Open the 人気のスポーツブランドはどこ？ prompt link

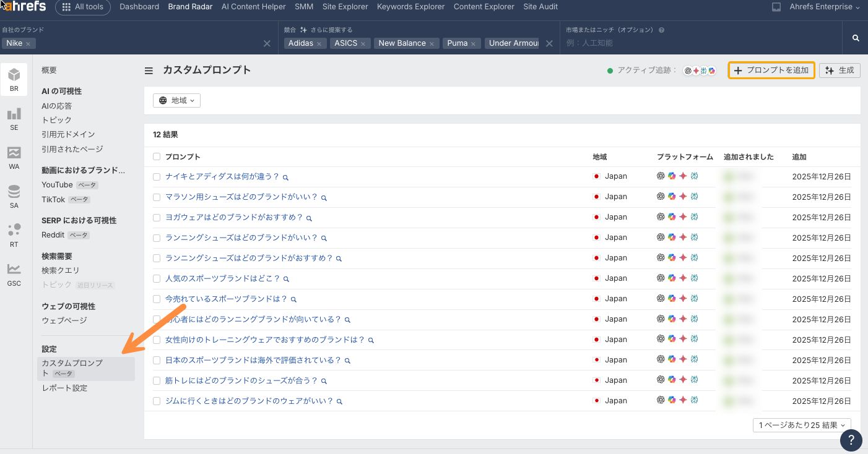pos(222,279)
